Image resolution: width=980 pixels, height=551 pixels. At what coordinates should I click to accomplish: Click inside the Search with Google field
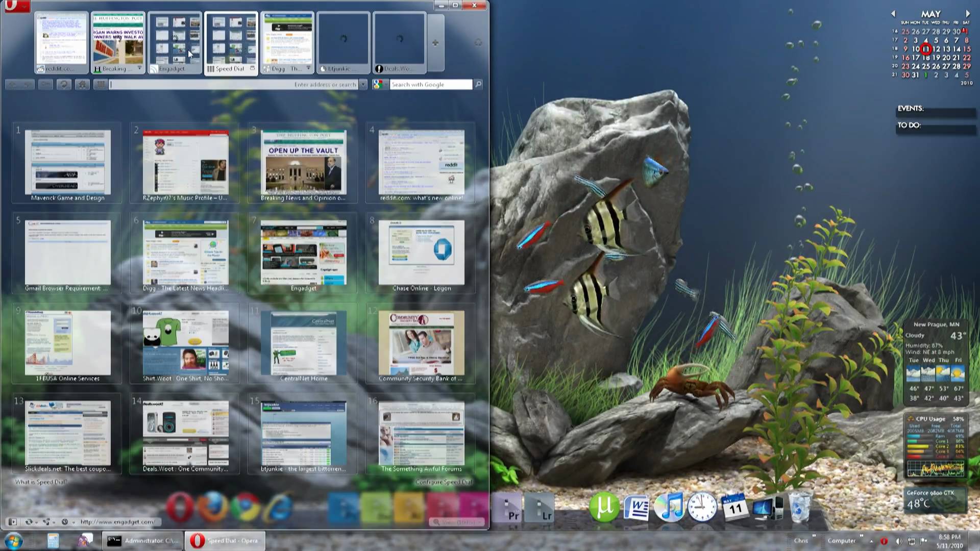click(430, 85)
